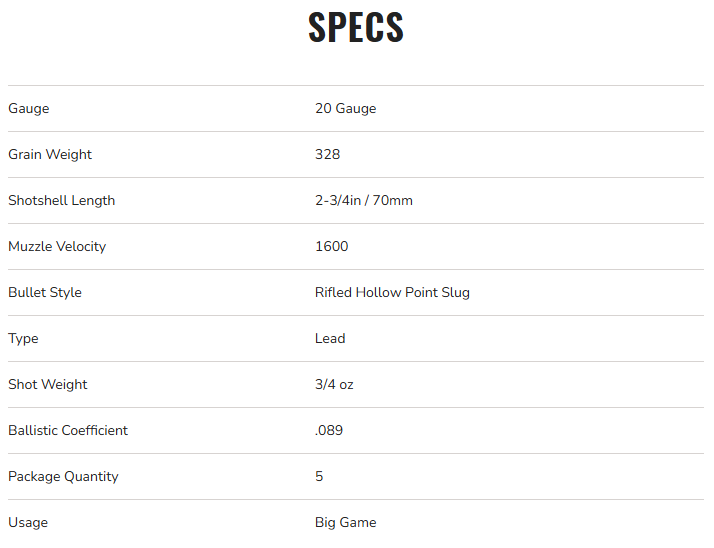Click the Shotshell Length label
The image size is (714, 548).
pos(61,200)
